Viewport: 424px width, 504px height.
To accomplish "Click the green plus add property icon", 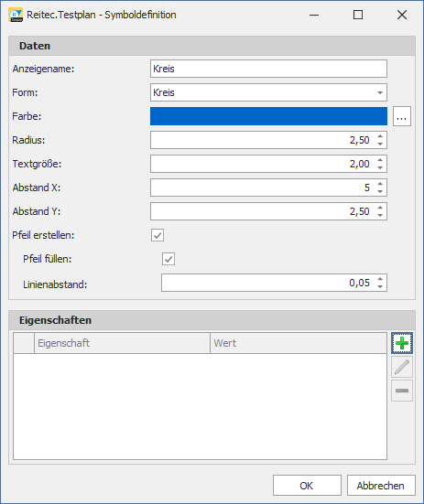I will (402, 343).
